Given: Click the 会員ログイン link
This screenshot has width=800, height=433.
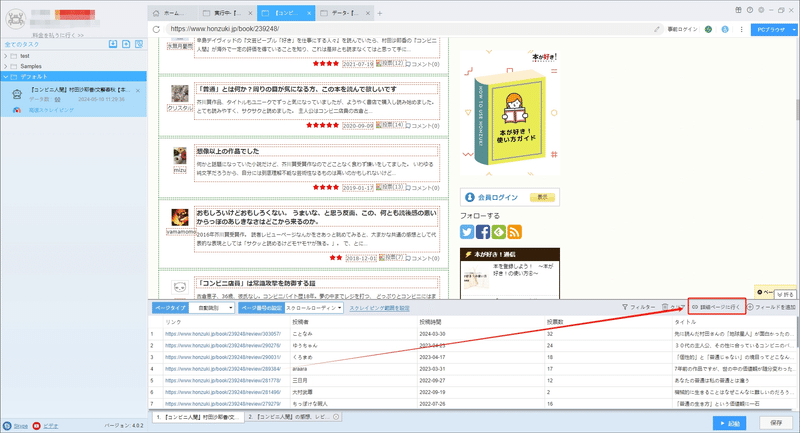Looking at the screenshot, I should coord(497,197).
